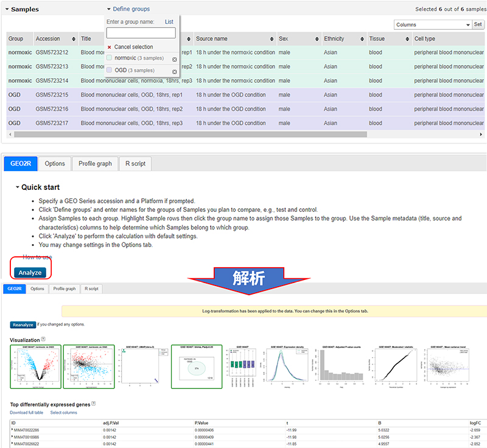The height and width of the screenshot is (448, 487).
Task: Select the GSM5723215 sample row
Action: tap(245, 95)
